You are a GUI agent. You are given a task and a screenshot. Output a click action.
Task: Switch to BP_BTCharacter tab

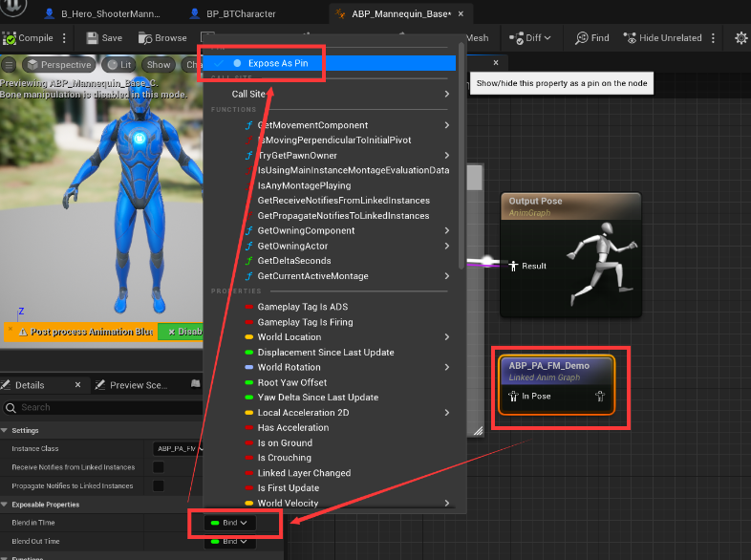click(233, 14)
